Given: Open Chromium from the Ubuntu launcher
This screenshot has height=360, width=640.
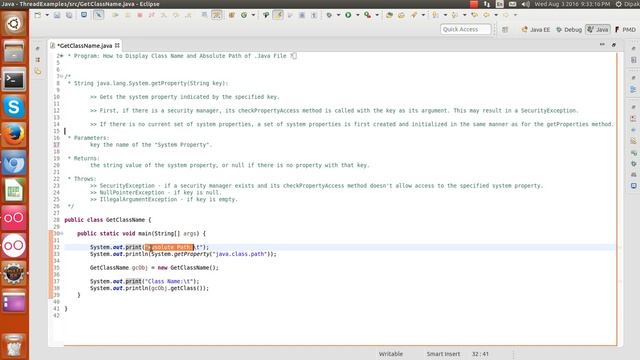Looking at the screenshot, I should click(14, 162).
